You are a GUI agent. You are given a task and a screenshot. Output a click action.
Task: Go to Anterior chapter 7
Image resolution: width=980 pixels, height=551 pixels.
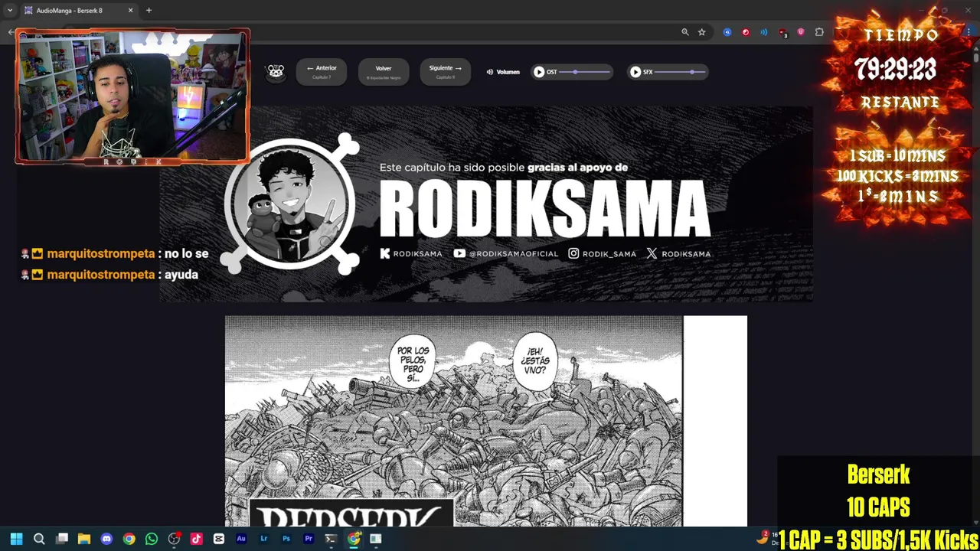coord(322,71)
